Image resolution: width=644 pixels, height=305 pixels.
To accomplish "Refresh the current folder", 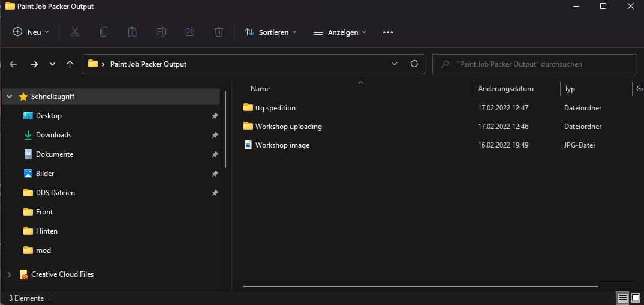I will pos(414,64).
